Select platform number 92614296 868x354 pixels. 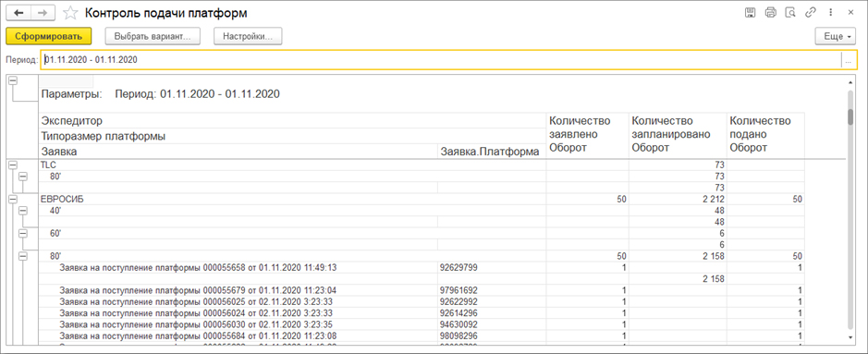coord(458,313)
